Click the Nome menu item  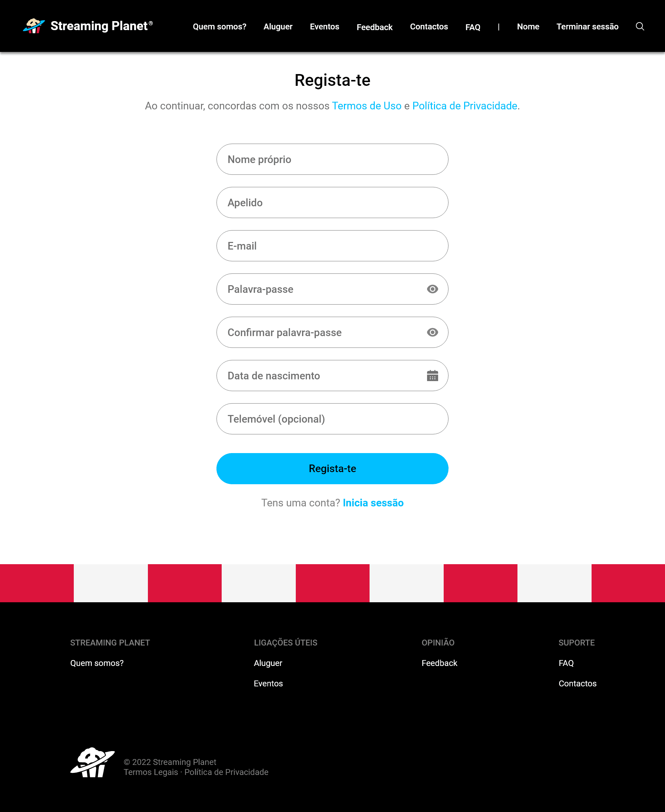click(x=528, y=26)
